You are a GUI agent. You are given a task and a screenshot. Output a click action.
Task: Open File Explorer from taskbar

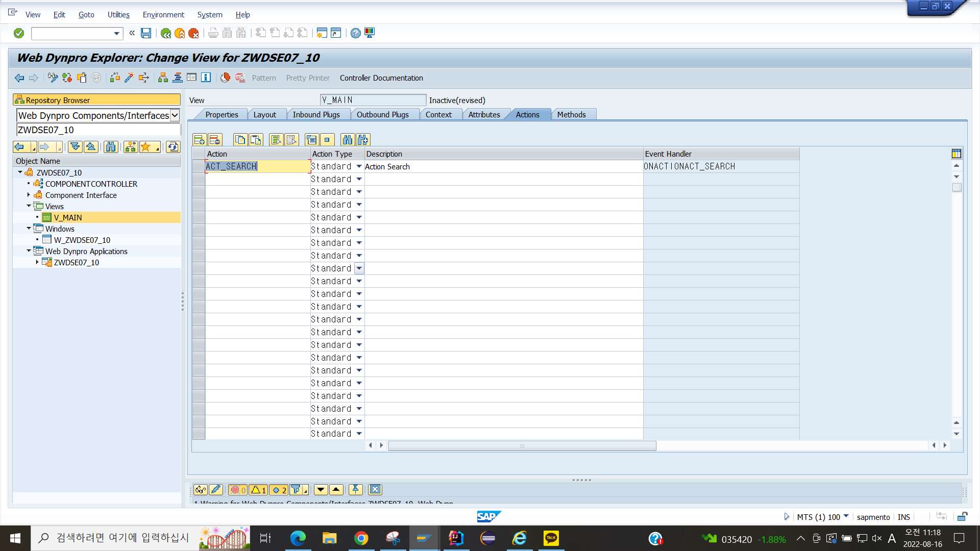point(330,538)
